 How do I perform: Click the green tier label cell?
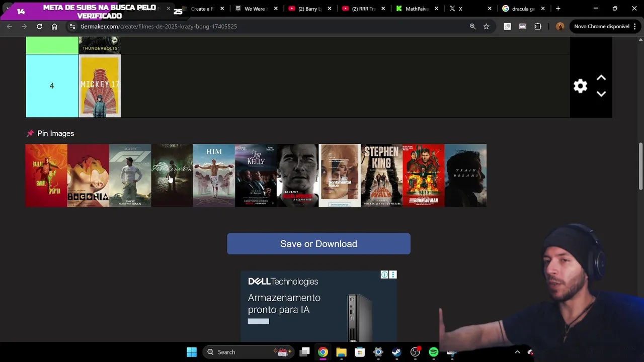(52, 45)
